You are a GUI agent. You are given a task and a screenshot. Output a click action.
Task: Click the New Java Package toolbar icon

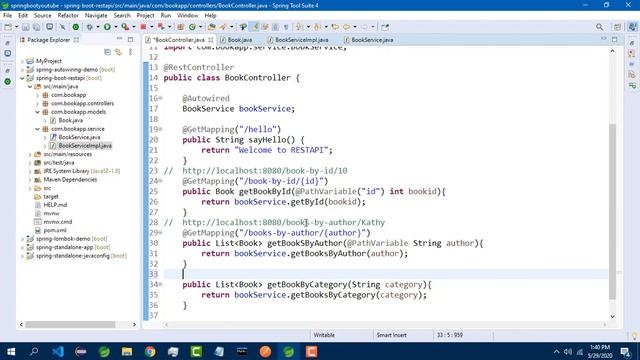tap(180, 27)
